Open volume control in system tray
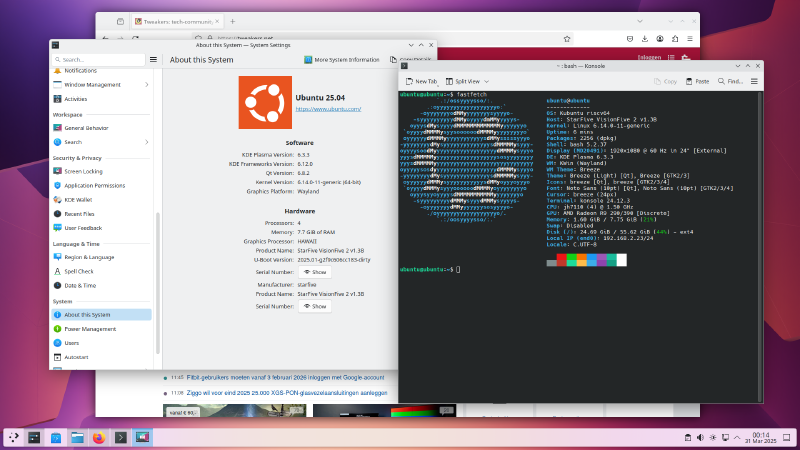The image size is (800, 450). click(x=700, y=438)
